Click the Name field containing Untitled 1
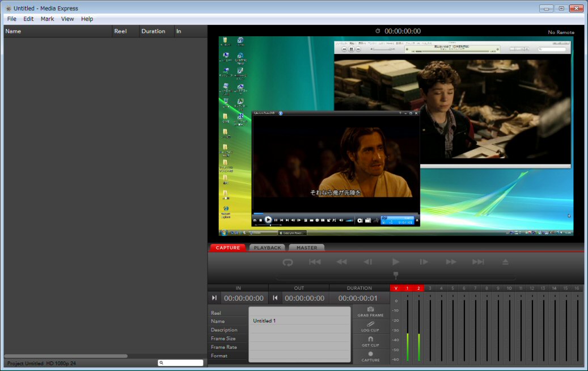The width and height of the screenshot is (588, 371). point(299,321)
